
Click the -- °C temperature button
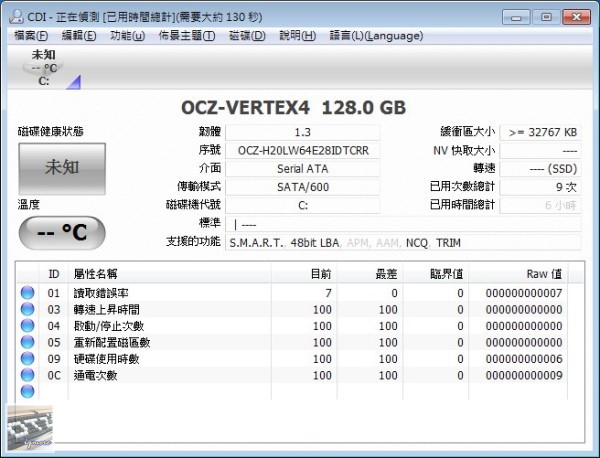pos(62,232)
